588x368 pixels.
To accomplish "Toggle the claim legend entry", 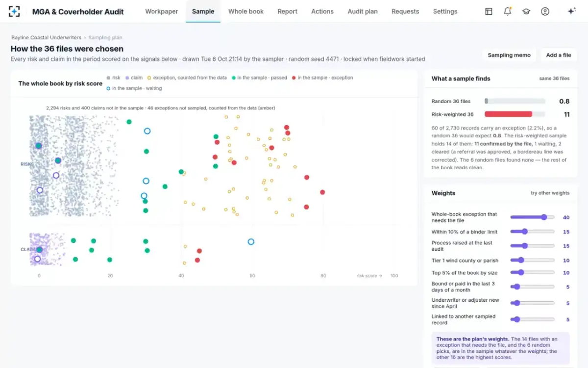I will (134, 78).
